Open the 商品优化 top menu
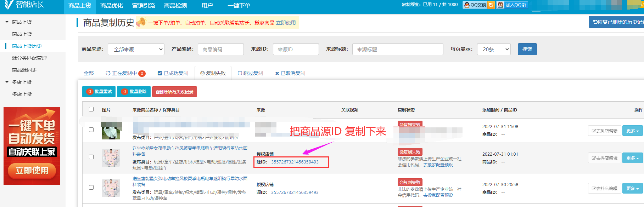The image size is (644, 207). [x=112, y=6]
